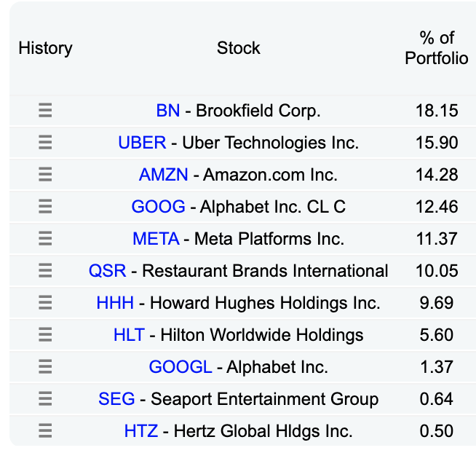
Task: Open history icon in the GOOGL row
Action: click(45, 367)
